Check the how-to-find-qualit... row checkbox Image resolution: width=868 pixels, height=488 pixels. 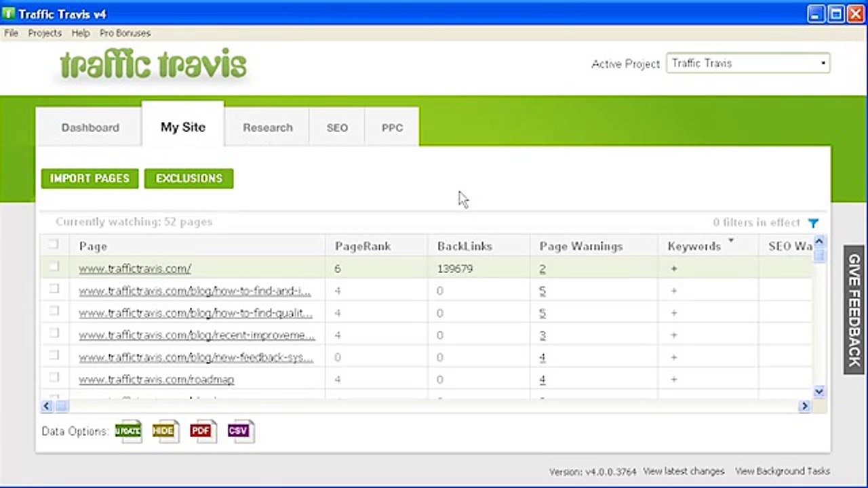(x=54, y=310)
